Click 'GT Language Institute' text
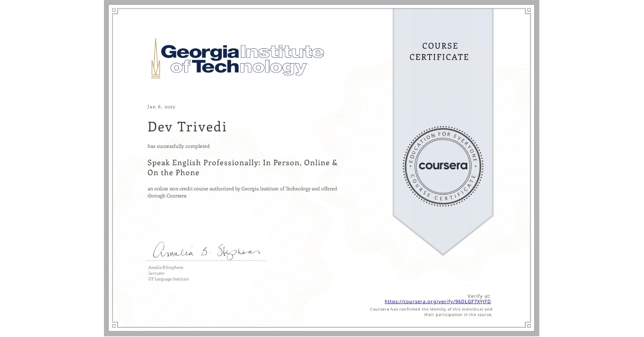 (x=169, y=279)
